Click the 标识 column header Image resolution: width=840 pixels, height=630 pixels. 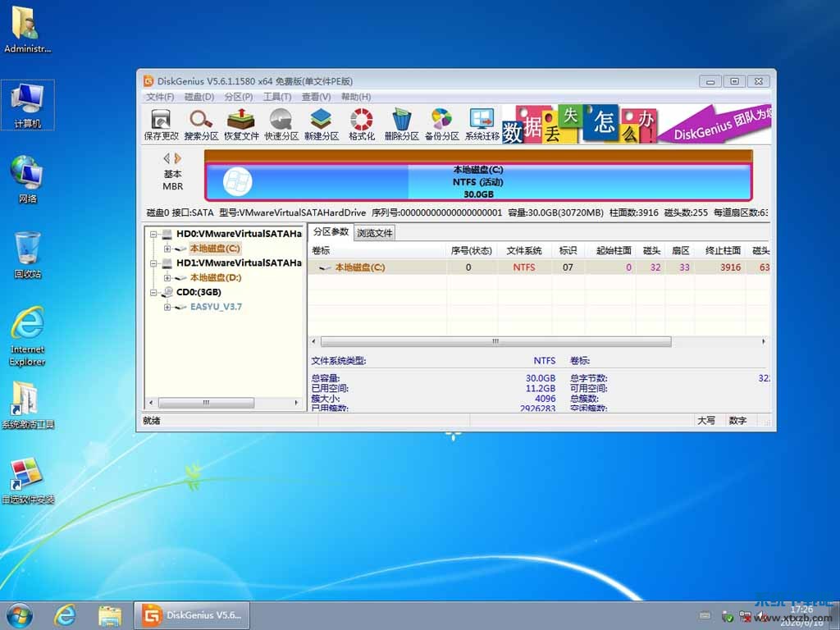tap(568, 250)
